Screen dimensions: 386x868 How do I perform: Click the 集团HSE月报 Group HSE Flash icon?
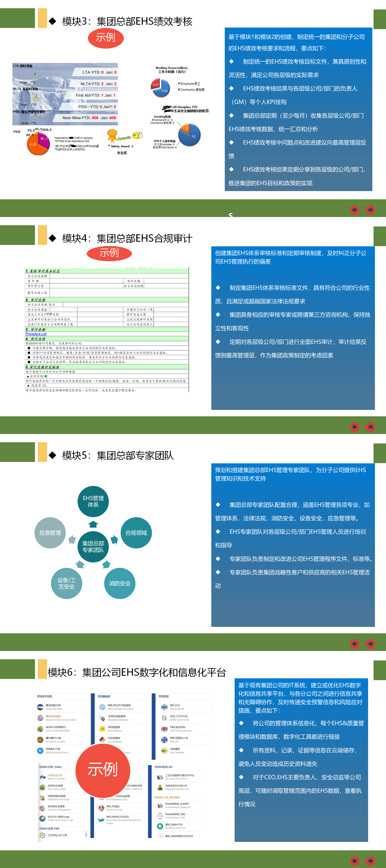pyautogui.click(x=40, y=707)
